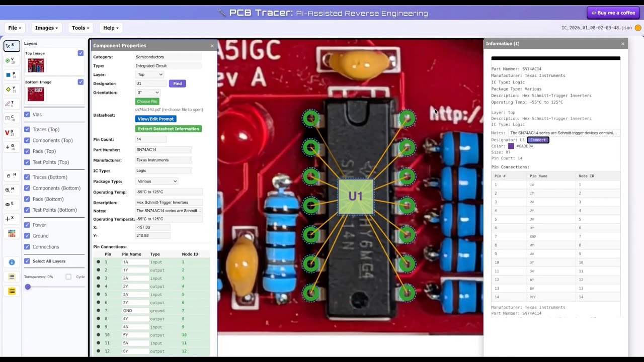
Task: Click pin 7 name field GND
Action: [135, 311]
